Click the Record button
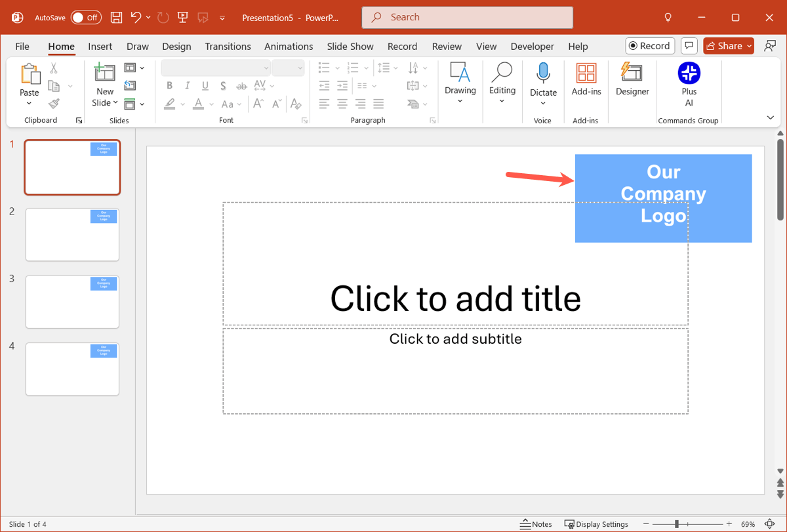Screen dimensions: 787x532 tap(649, 46)
